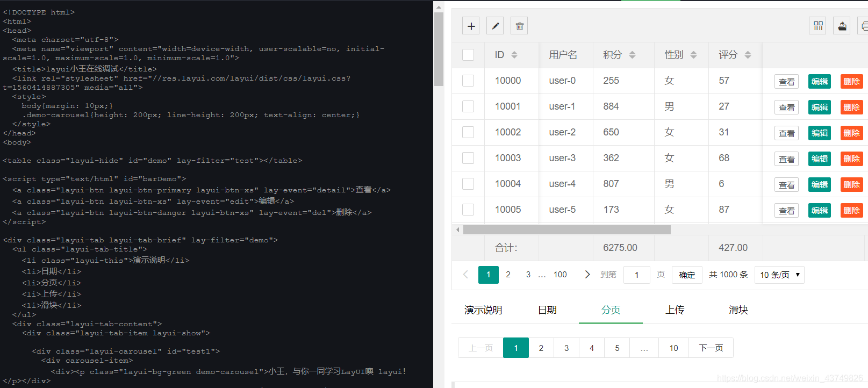
Task: Click the 下一页 next page button
Action: [x=711, y=348]
